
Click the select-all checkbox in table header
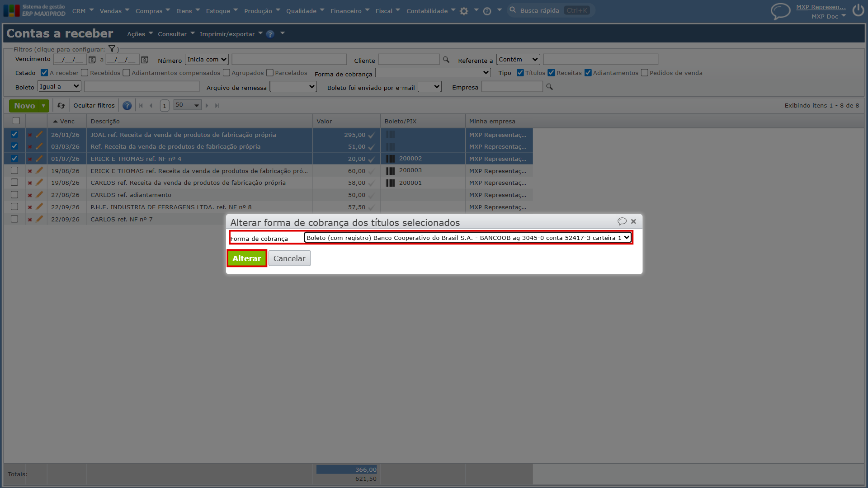16,121
